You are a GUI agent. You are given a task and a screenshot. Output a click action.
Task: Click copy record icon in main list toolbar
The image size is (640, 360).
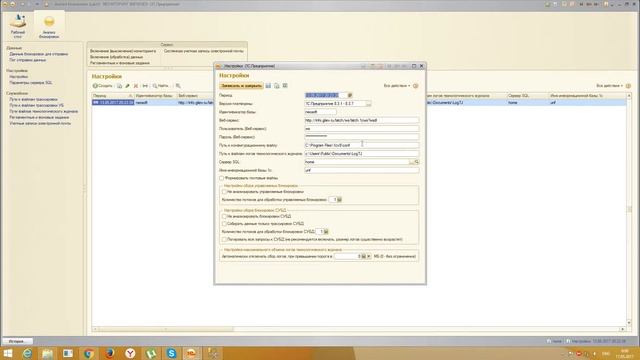tap(120, 86)
